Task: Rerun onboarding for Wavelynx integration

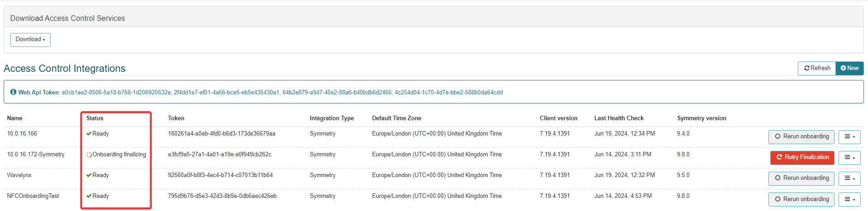Action: pyautogui.click(x=801, y=178)
